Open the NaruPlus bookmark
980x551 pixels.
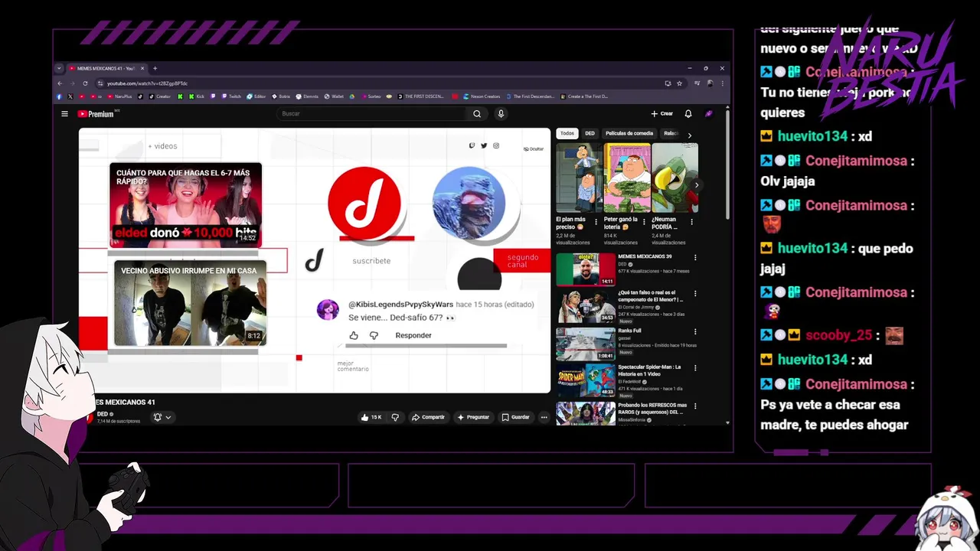pos(120,96)
